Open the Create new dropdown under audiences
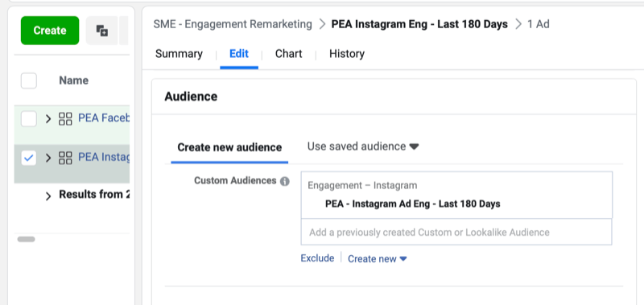Screen dimensions: 644x305 377,258
